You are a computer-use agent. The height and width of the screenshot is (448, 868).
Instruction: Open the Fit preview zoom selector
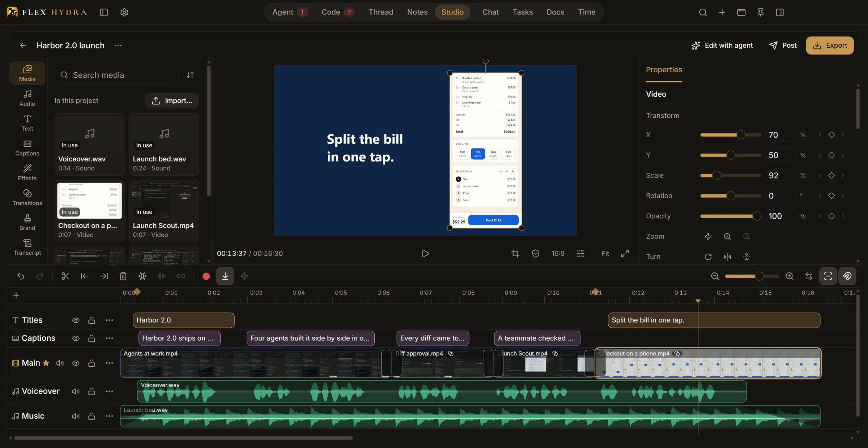point(605,254)
